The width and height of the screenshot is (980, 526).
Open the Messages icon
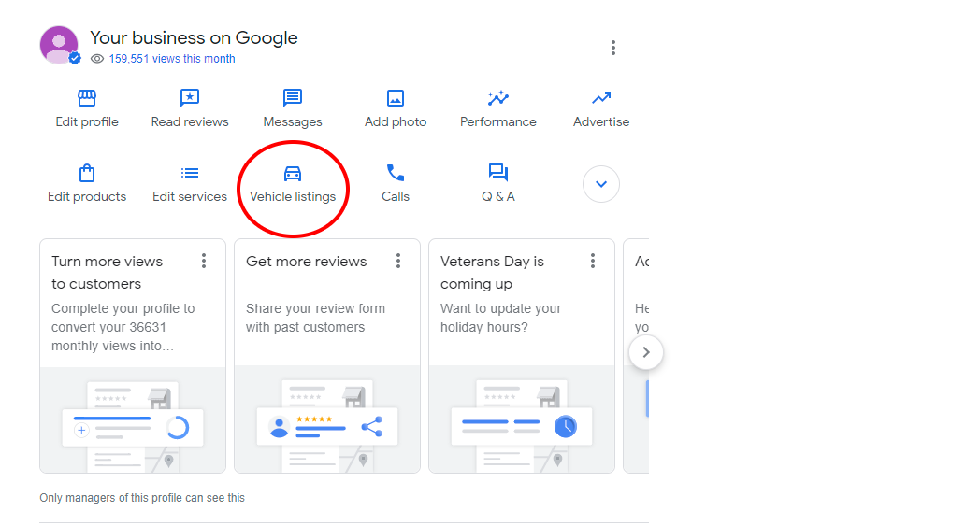tap(293, 98)
